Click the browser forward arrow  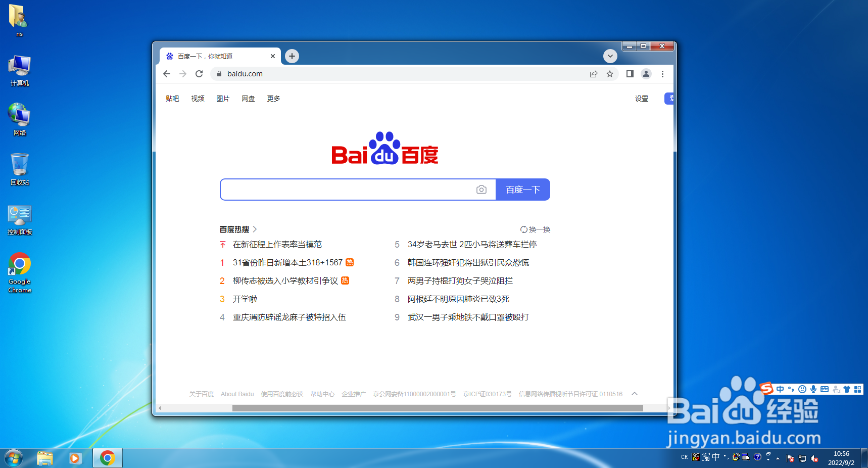(x=183, y=74)
